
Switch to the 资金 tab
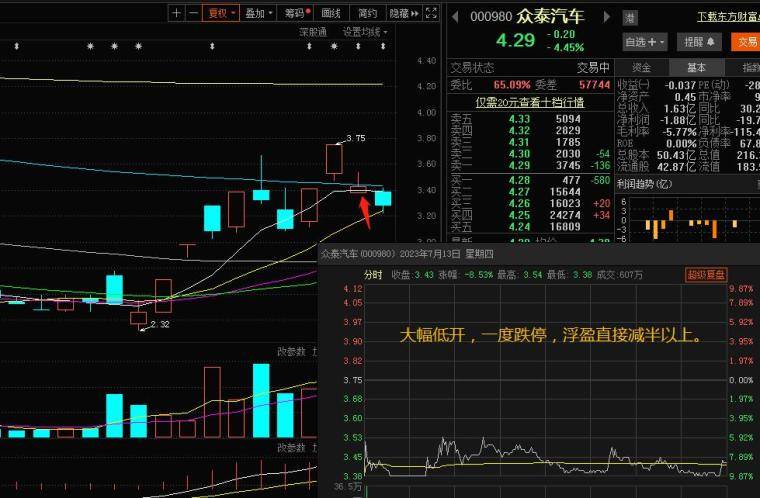click(641, 67)
